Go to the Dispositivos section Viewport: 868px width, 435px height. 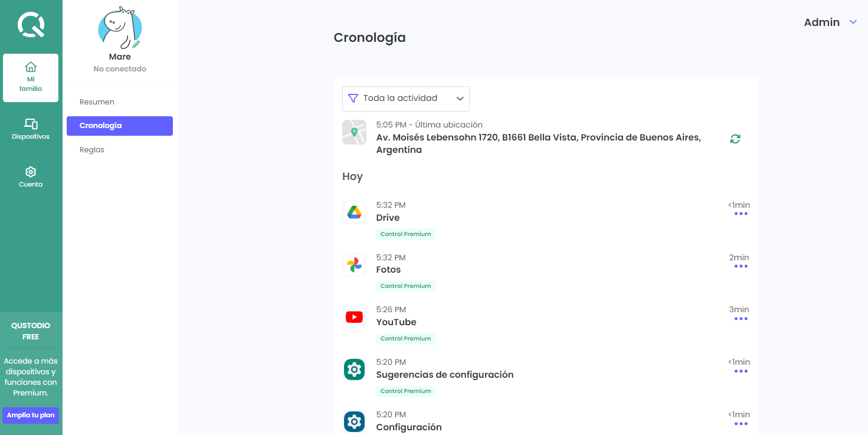31,129
